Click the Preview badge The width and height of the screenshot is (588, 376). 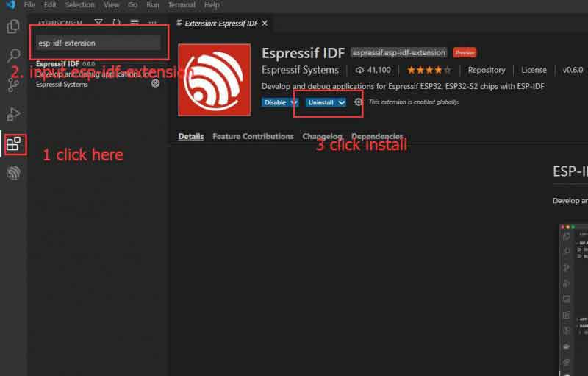pos(465,52)
